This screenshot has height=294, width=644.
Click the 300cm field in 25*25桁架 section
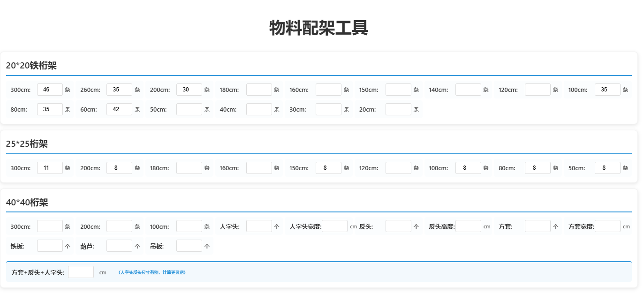click(x=50, y=168)
